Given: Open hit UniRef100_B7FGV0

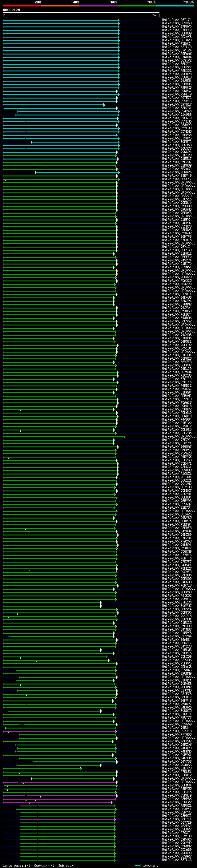Looking at the screenshot, I should (177, 26).
